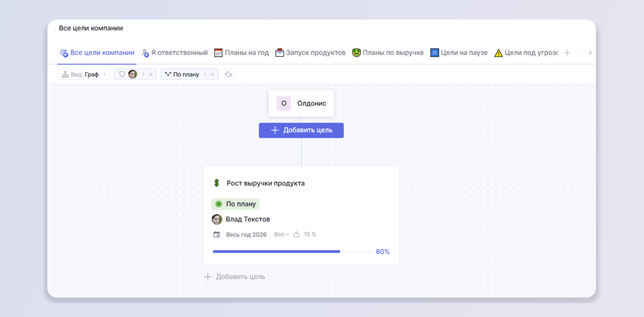Viewport: 644px width, 317px height.
Task: Click the Все цели компании page title
Action: coord(91,28)
